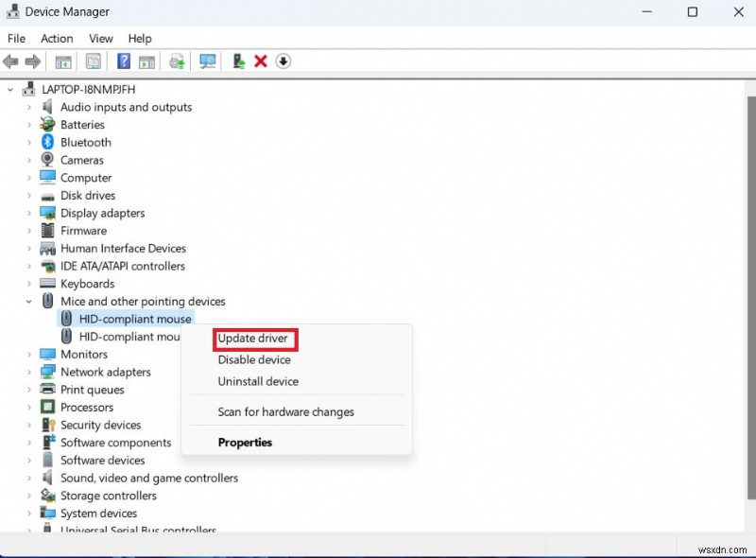Click the Batteries category icon

click(47, 124)
